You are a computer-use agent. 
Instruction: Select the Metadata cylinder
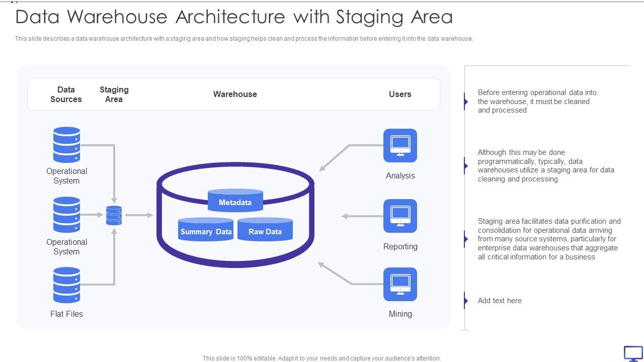(235, 201)
